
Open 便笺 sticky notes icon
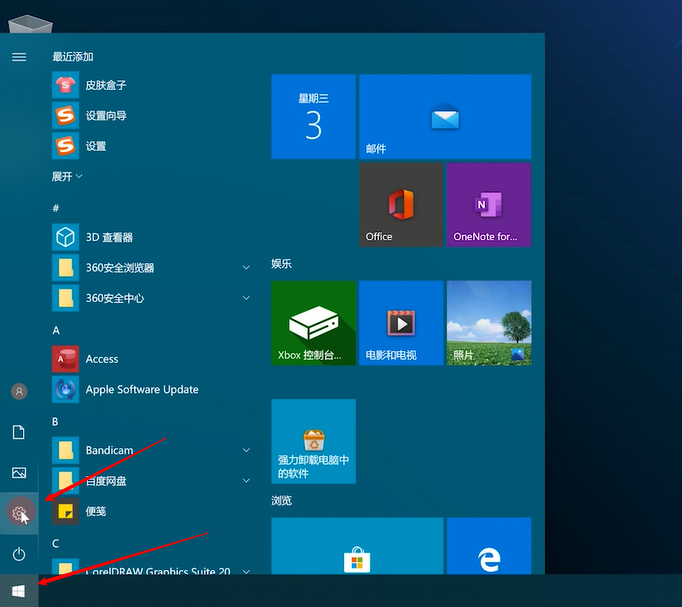click(65, 511)
